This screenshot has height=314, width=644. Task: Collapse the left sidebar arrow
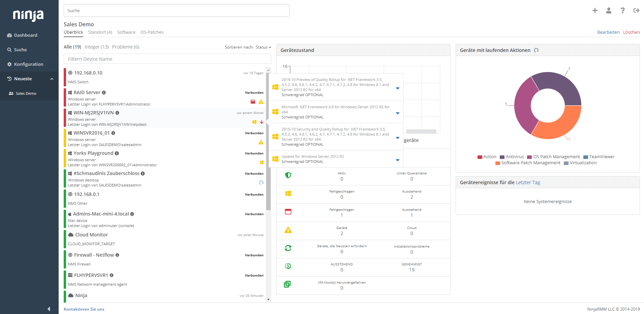tap(49, 309)
